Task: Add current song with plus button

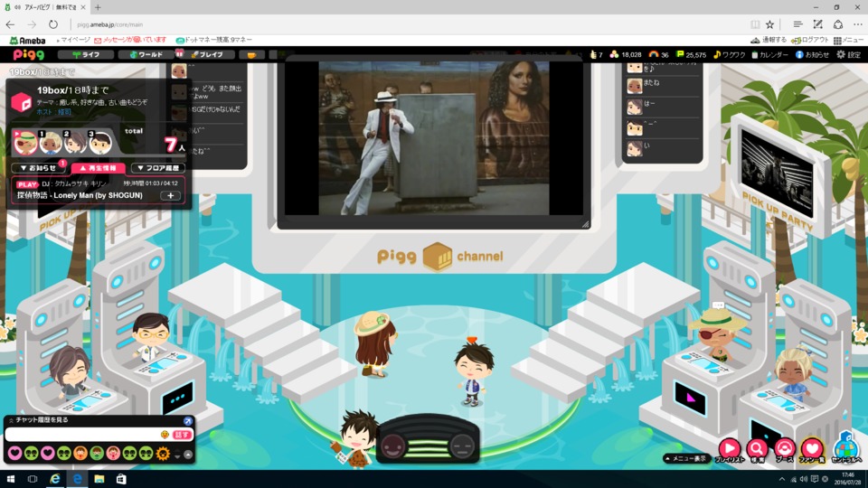Action: 171,196
